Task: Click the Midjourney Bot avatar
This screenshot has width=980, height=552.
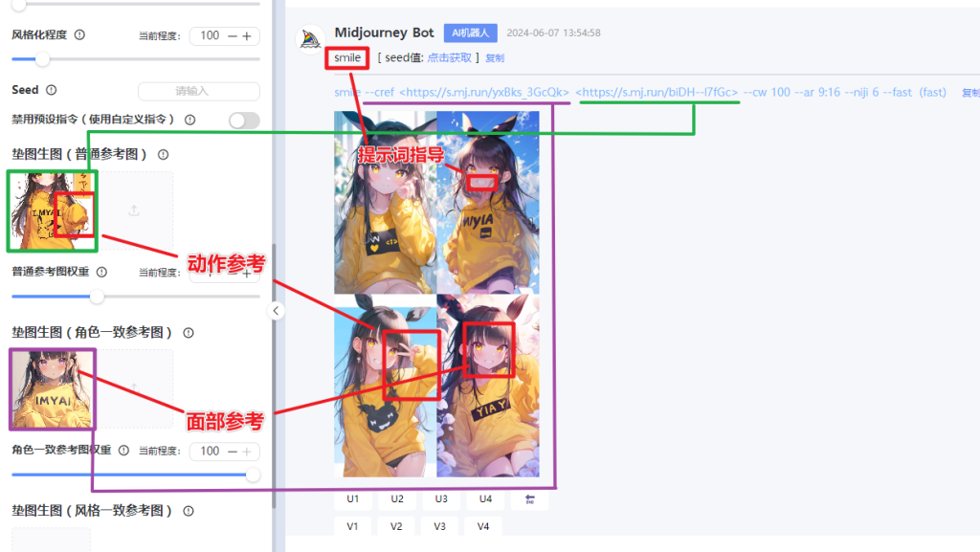Action: [x=311, y=40]
